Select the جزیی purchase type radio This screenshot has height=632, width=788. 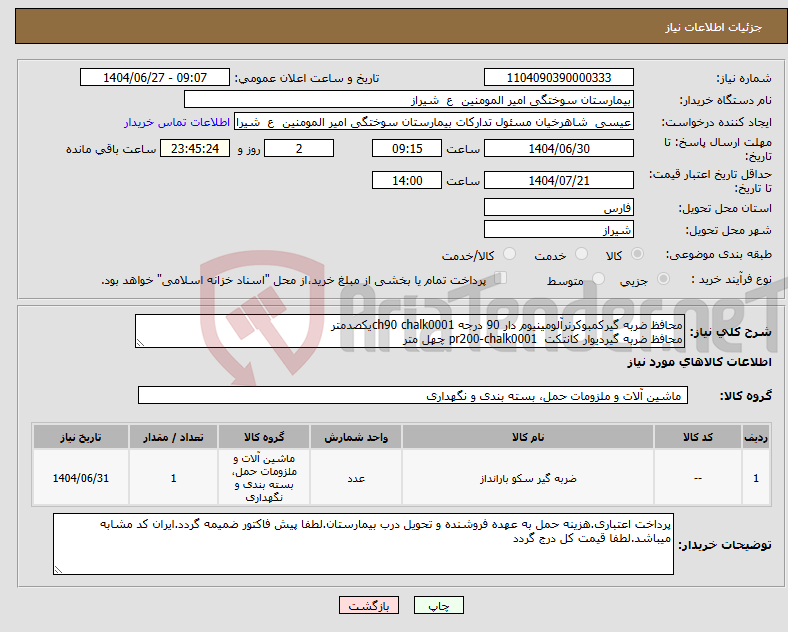(663, 279)
